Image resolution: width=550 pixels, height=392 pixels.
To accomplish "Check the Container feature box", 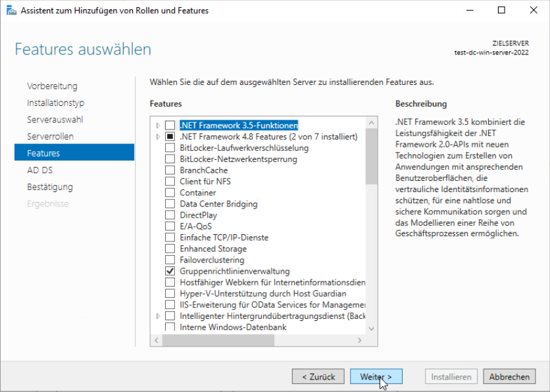I will pos(170,193).
